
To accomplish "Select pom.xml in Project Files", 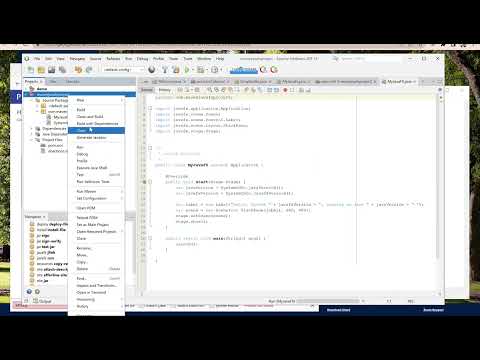I will [x=55, y=145].
